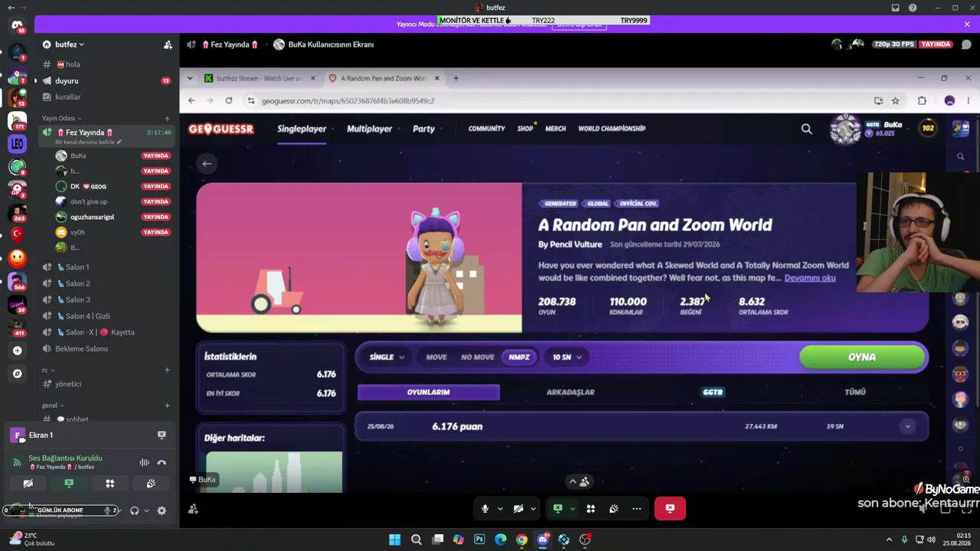Collapse the genel channel category
Image resolution: width=980 pixels, height=551 pixels.
[x=52, y=406]
